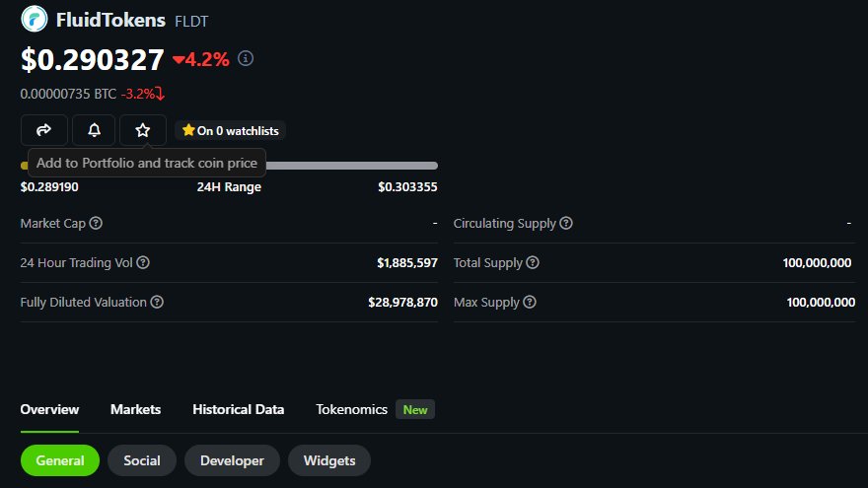Select the General pill button
868x488 pixels.
click(60, 460)
